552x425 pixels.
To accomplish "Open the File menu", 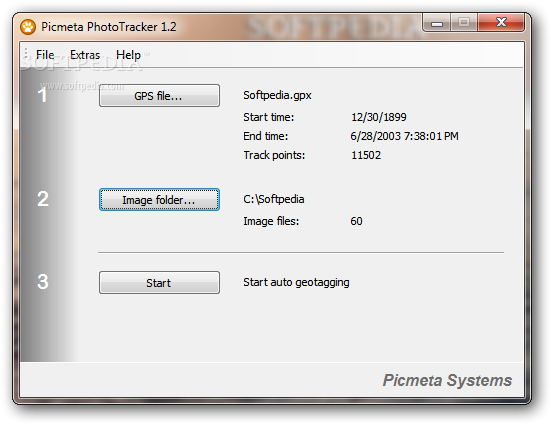I will click(45, 55).
